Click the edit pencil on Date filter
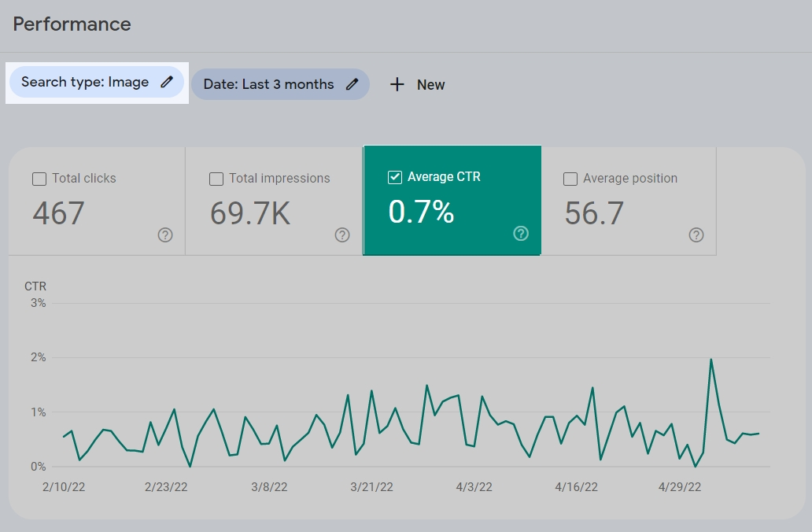 click(352, 83)
